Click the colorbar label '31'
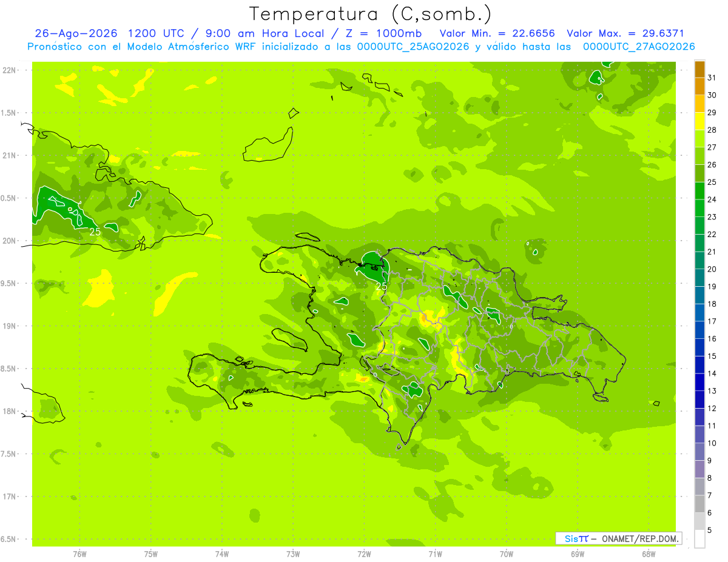 tap(712, 78)
